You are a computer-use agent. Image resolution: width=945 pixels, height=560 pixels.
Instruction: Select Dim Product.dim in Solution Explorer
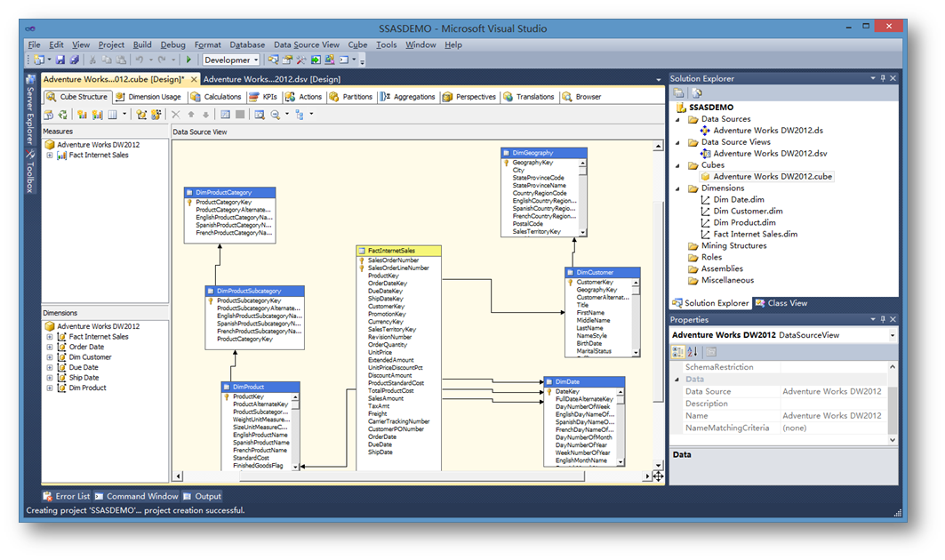pyautogui.click(x=744, y=223)
